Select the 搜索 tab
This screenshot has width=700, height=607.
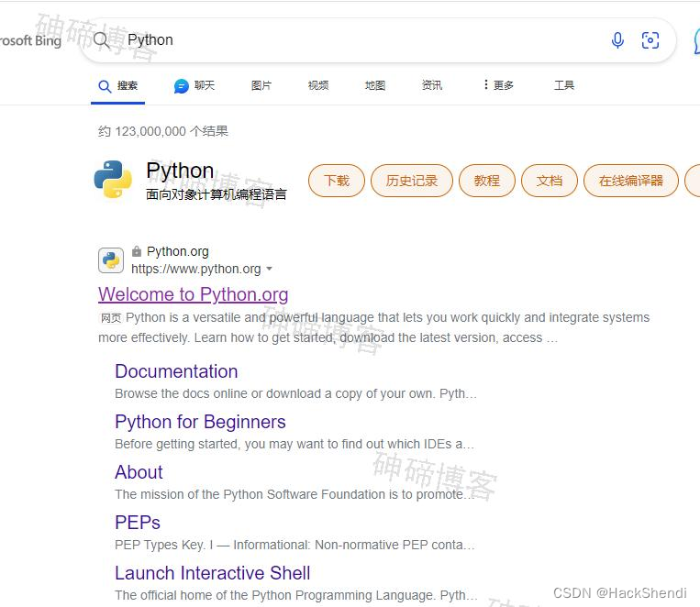pos(117,85)
